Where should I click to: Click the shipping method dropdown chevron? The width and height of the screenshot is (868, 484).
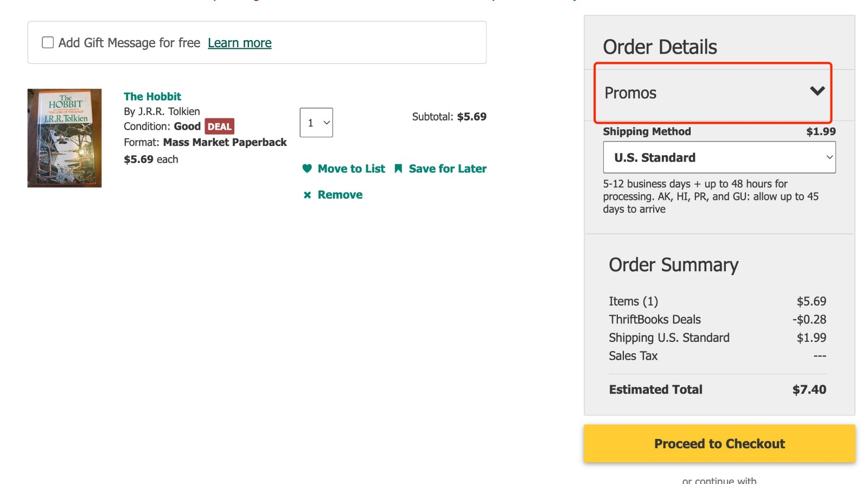pyautogui.click(x=829, y=157)
